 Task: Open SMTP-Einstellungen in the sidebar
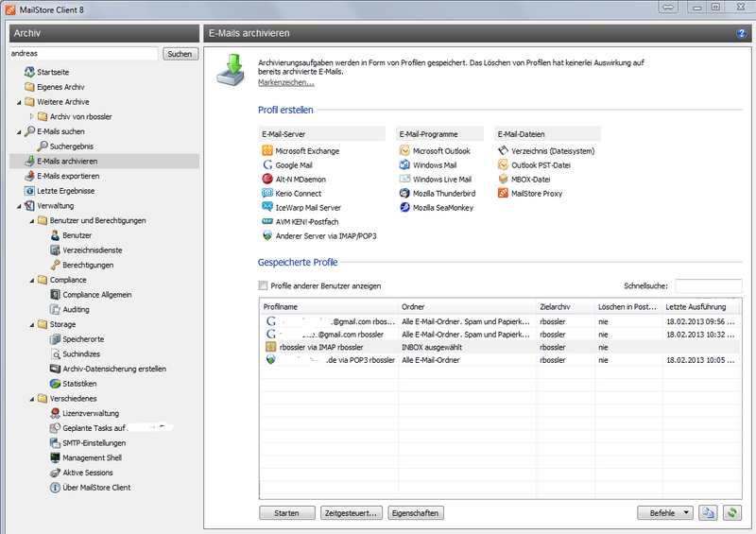[x=94, y=443]
